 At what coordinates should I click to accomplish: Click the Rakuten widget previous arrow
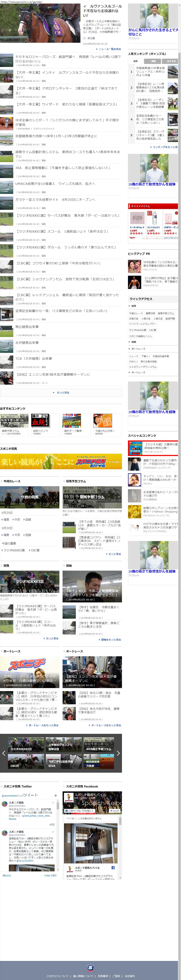point(147,238)
